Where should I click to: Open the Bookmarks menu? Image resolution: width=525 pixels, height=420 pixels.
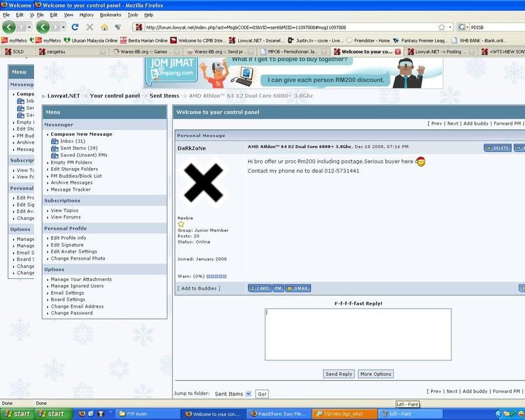click(x=110, y=14)
